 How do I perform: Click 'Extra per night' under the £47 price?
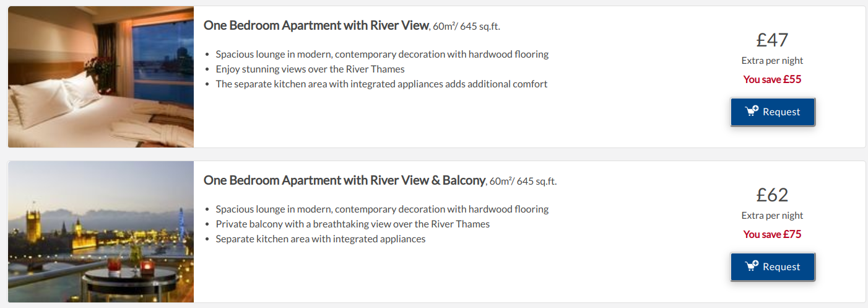click(772, 61)
